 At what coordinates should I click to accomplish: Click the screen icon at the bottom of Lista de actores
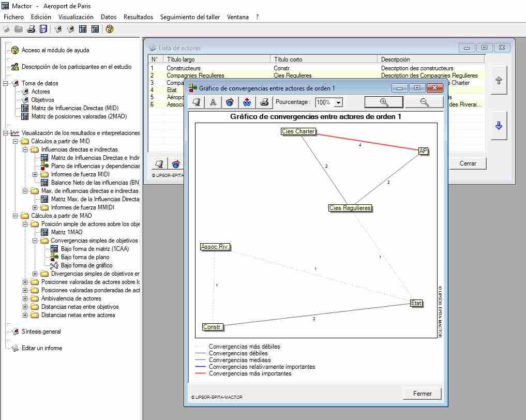click(x=159, y=163)
